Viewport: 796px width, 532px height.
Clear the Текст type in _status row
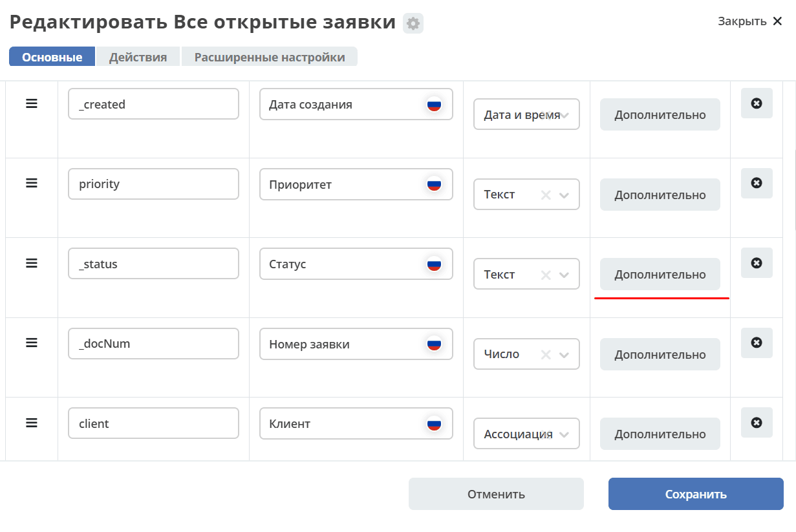[546, 275]
